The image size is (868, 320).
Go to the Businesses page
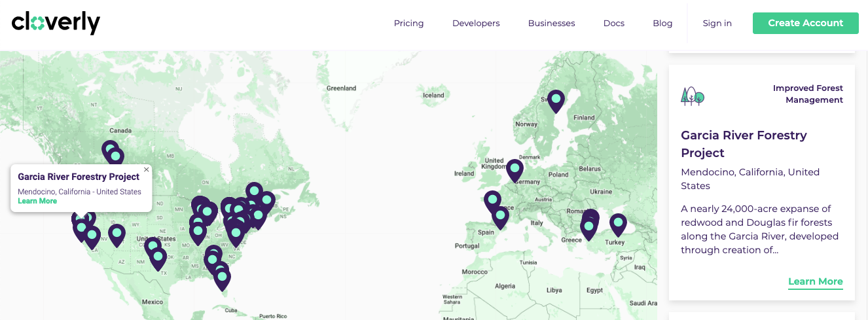point(551,23)
